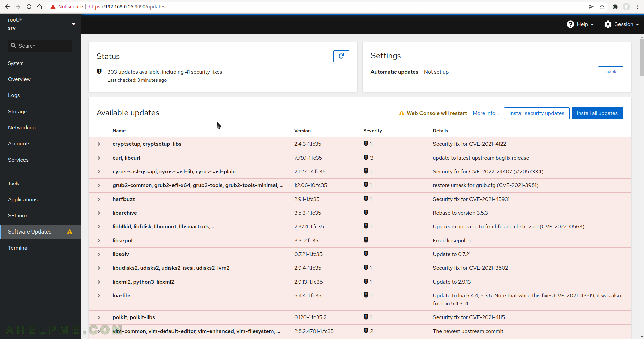Click the sidebar Search field
The height and width of the screenshot is (339, 644).
pos(40,46)
